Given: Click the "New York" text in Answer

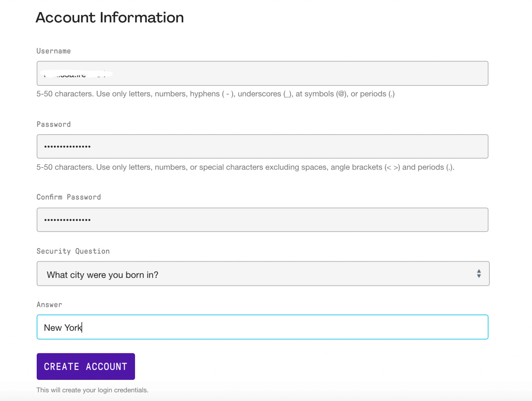Looking at the screenshot, I should pos(63,328).
